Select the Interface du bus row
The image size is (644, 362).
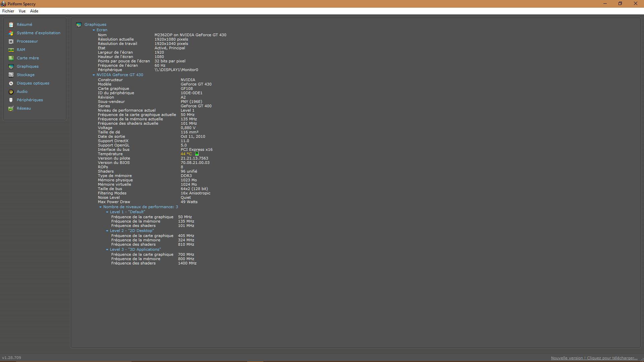(x=155, y=149)
